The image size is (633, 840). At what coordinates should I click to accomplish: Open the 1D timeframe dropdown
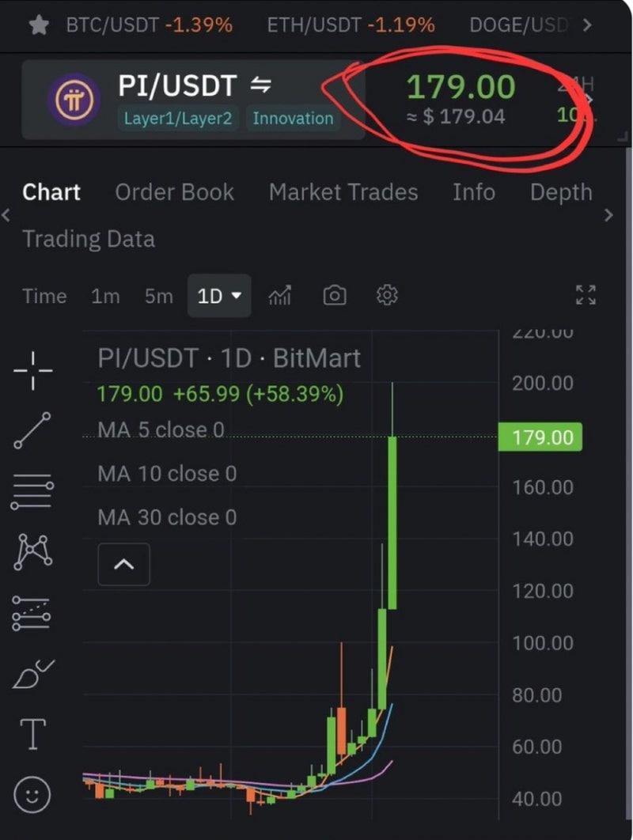[x=219, y=296]
